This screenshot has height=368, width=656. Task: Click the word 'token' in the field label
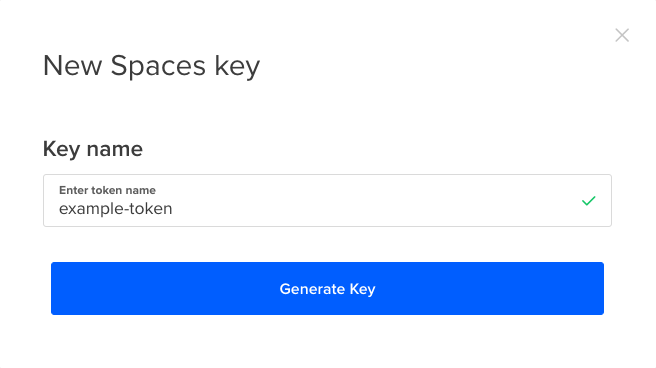tap(107, 190)
